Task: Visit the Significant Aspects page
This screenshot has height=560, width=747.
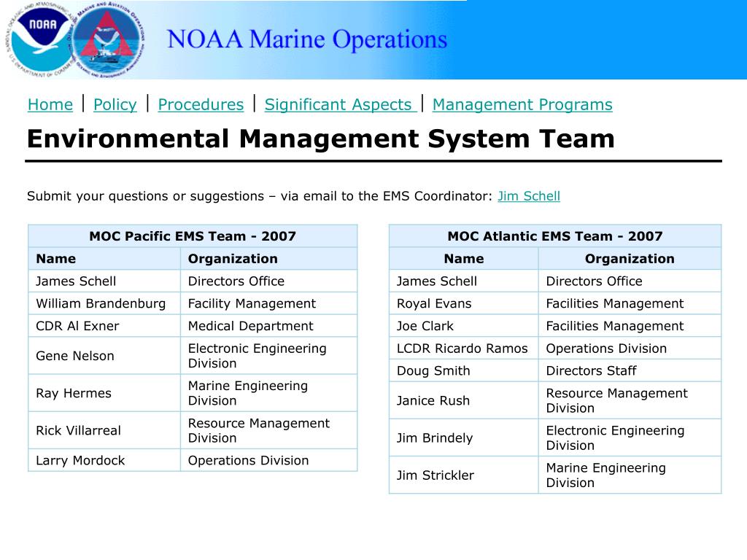Action: click(341, 104)
